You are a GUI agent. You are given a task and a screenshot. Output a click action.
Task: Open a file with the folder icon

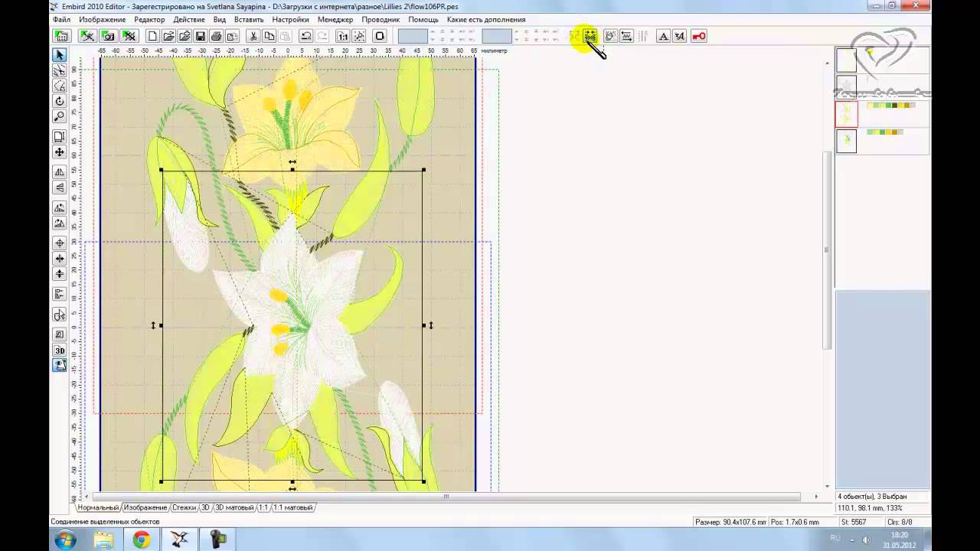coord(168,36)
